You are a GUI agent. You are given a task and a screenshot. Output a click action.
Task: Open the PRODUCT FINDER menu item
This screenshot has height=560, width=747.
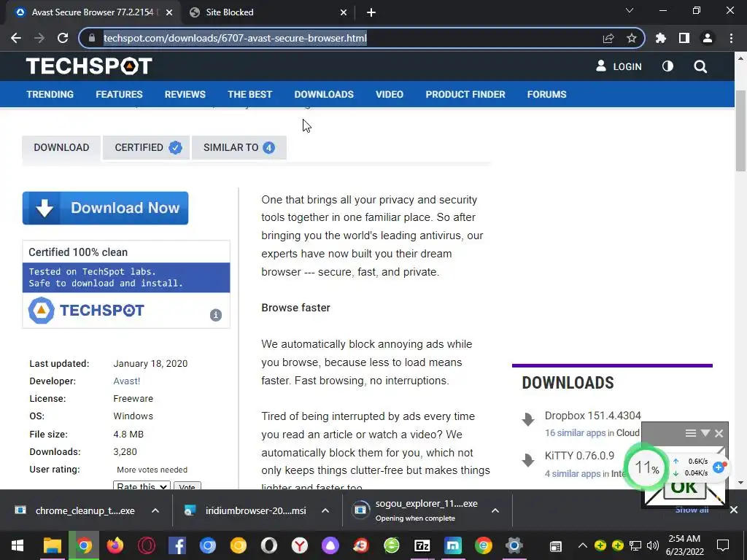[x=465, y=94]
